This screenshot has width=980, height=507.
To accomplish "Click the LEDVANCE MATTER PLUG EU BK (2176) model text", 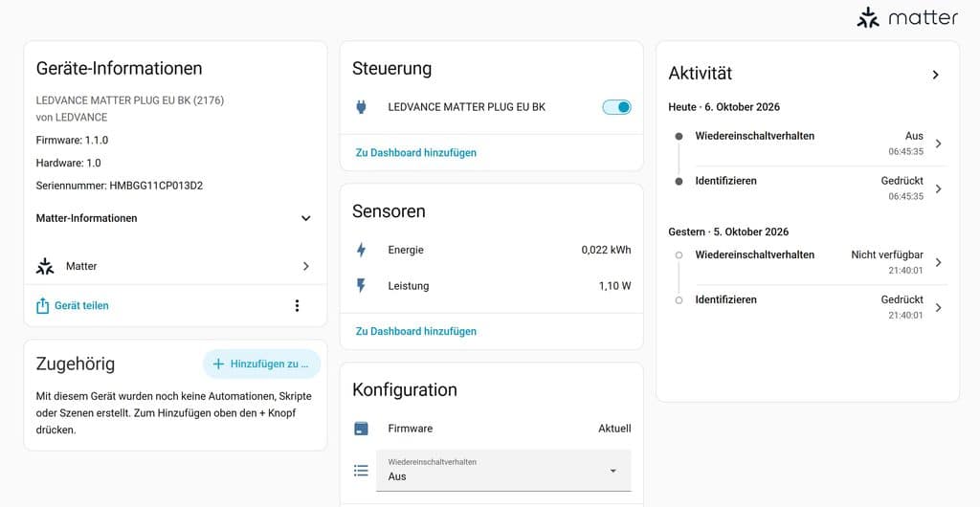I will [x=129, y=99].
